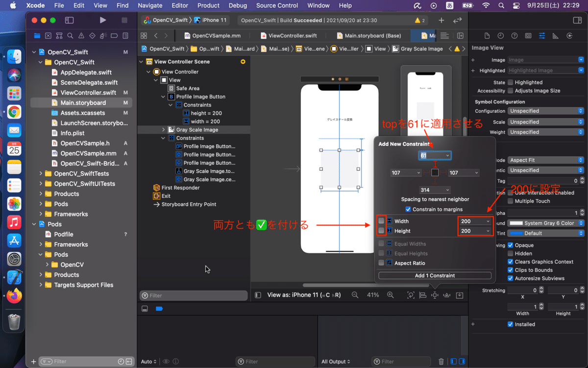Viewport: 588px width, 368px height.
Task: Switch to the ViewController.swift tab
Action: pyautogui.click(x=289, y=36)
